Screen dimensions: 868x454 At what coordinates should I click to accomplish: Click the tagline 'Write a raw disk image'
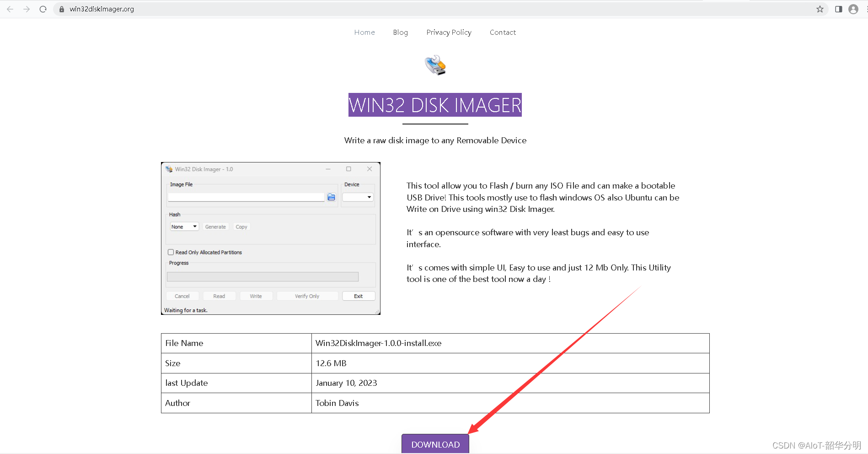pyautogui.click(x=435, y=141)
